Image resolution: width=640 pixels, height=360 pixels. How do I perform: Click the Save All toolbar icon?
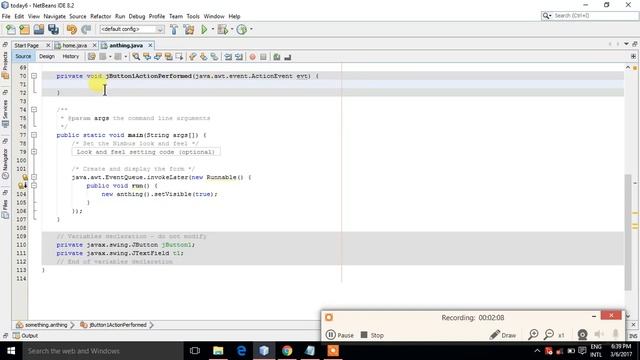[53, 29]
